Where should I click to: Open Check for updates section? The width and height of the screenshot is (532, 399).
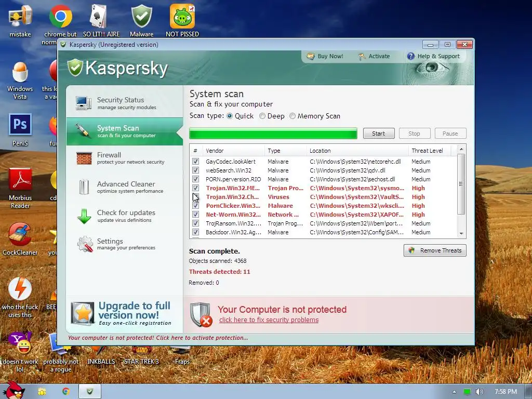pos(125,216)
